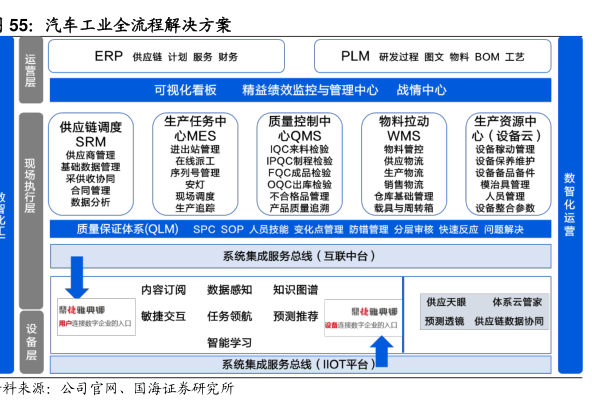Click '任务领航' in the bottom panel
The height and width of the screenshot is (405, 592).
[230, 316]
